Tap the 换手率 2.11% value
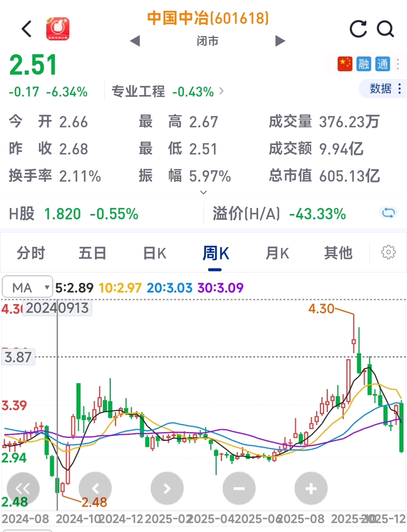 click(x=55, y=176)
